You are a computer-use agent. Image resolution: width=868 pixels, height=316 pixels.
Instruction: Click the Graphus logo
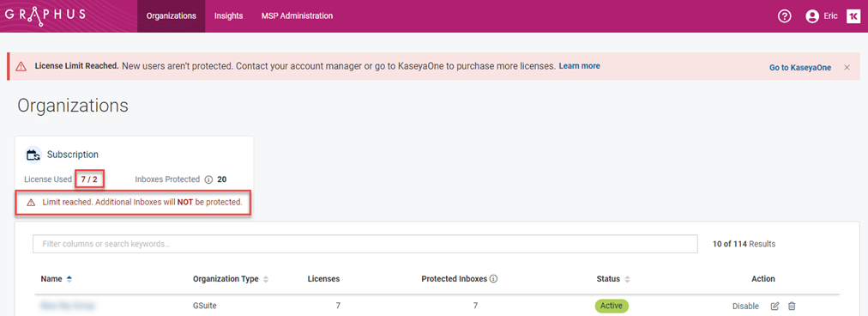(45, 14)
